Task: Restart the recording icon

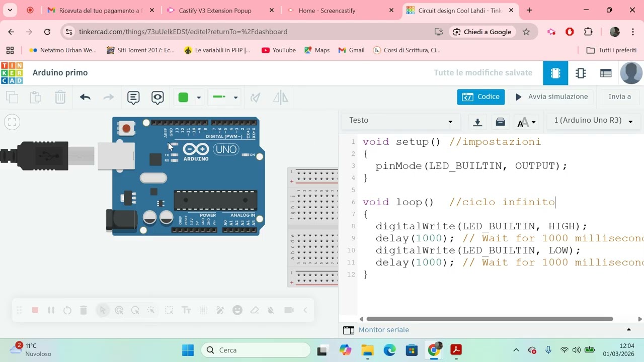Action: tap(67, 310)
